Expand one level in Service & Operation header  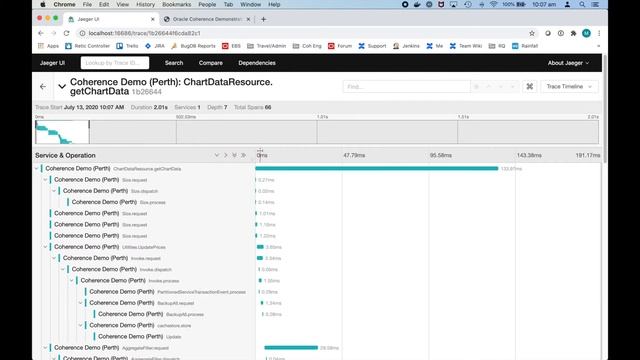(x=216, y=156)
